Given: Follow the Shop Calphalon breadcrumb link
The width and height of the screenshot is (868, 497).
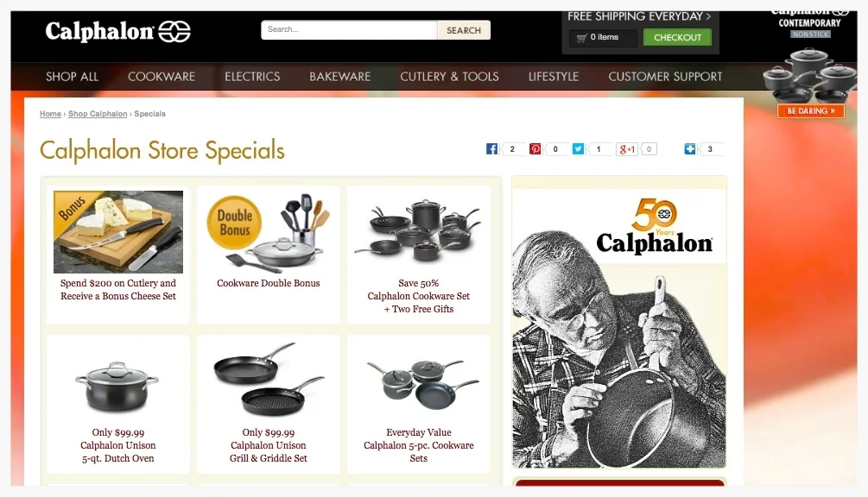Looking at the screenshot, I should [98, 114].
